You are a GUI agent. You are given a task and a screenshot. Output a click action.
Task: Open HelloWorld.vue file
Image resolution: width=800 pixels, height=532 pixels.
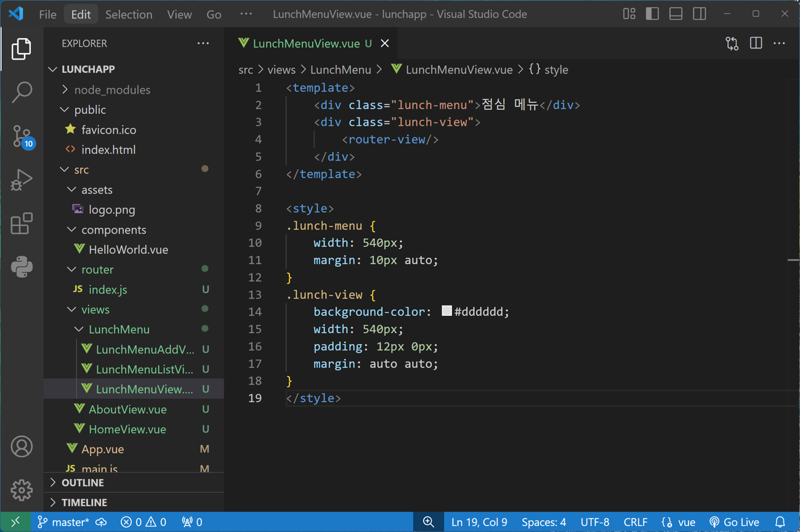pyautogui.click(x=134, y=249)
